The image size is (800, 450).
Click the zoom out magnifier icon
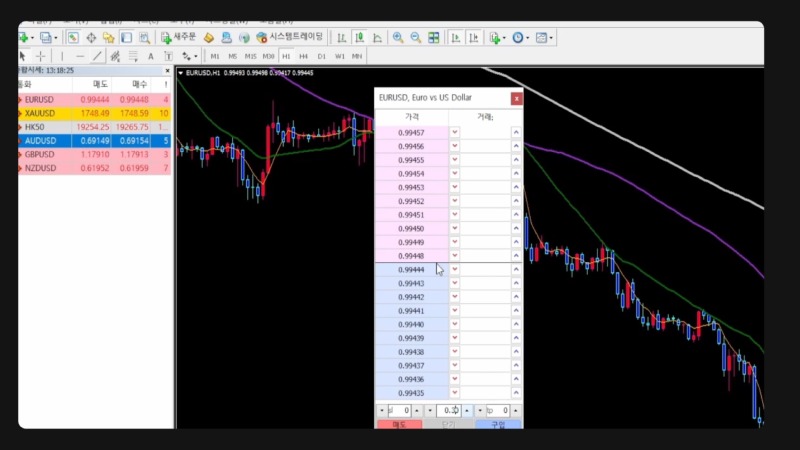414,38
